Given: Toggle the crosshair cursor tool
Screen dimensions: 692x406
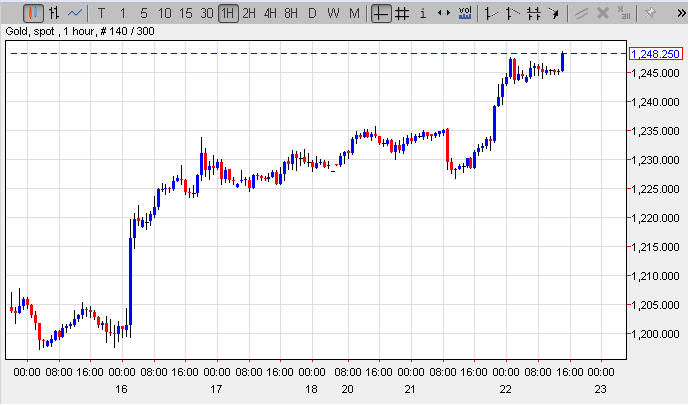Looking at the screenshot, I should pyautogui.click(x=381, y=13).
